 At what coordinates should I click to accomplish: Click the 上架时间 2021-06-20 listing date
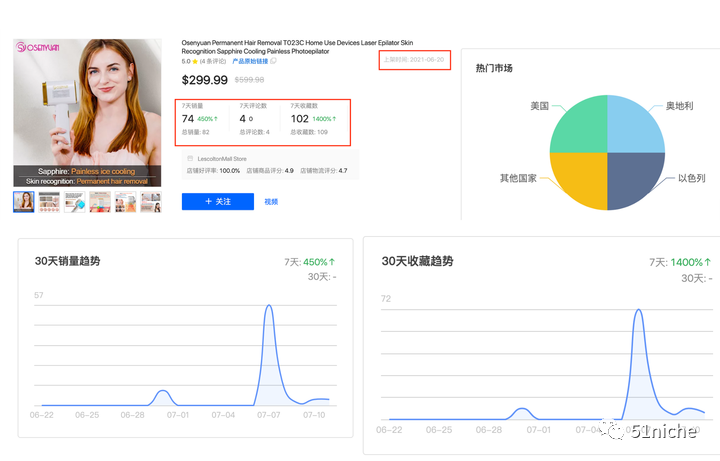pos(414,60)
